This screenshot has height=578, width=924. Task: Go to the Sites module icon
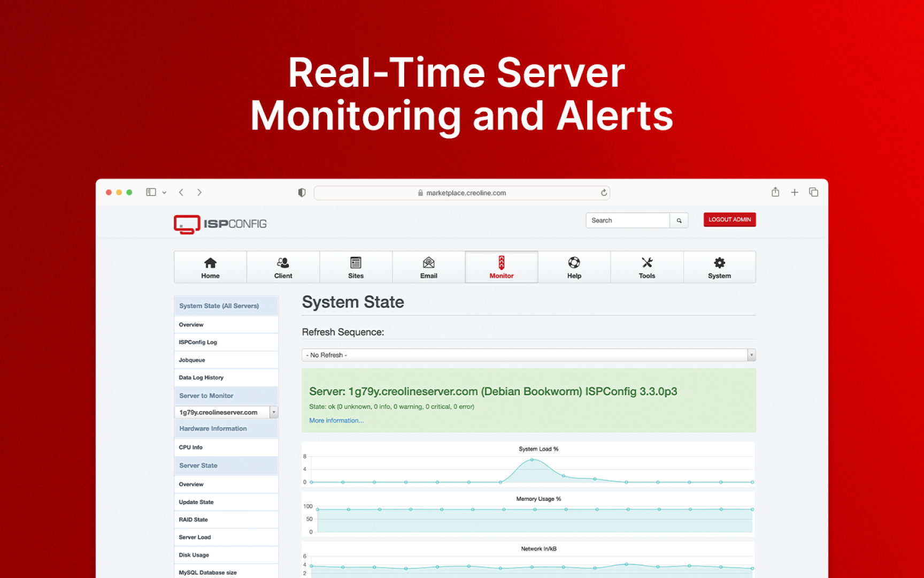[x=356, y=263]
